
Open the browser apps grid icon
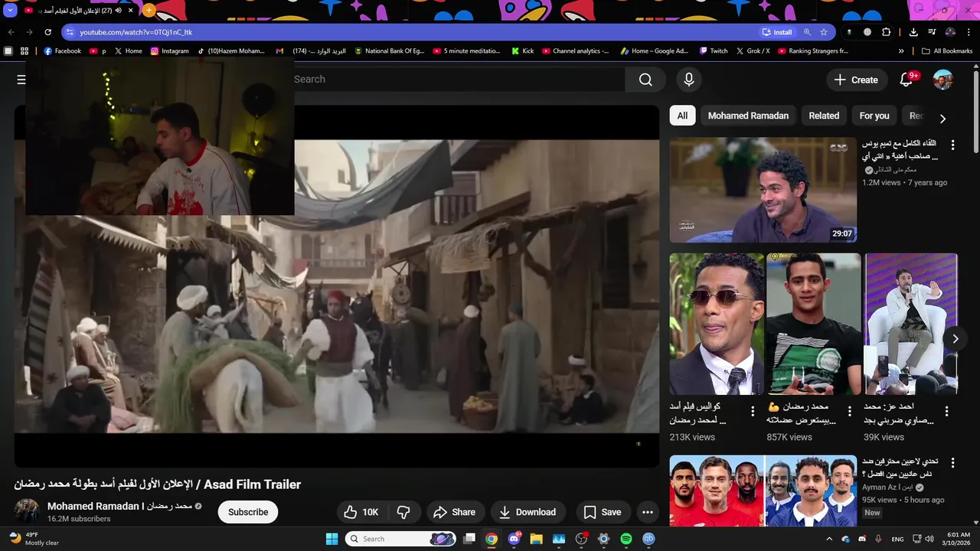(24, 51)
